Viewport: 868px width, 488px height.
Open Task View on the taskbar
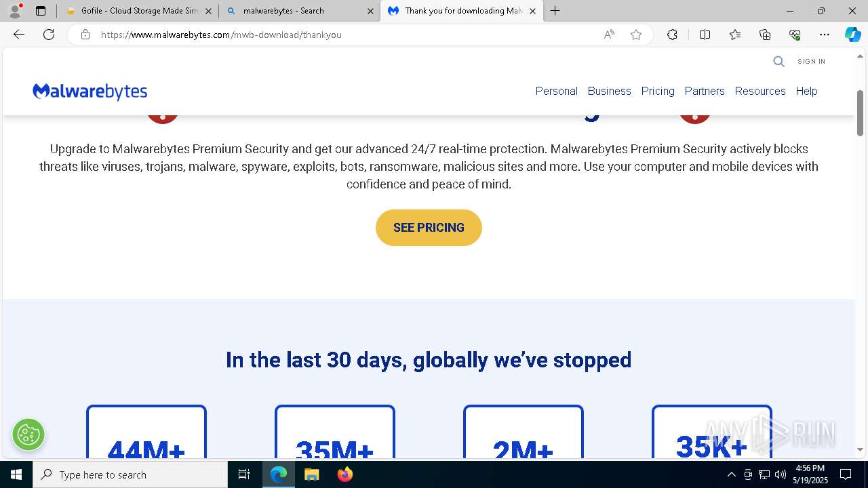pyautogui.click(x=244, y=474)
